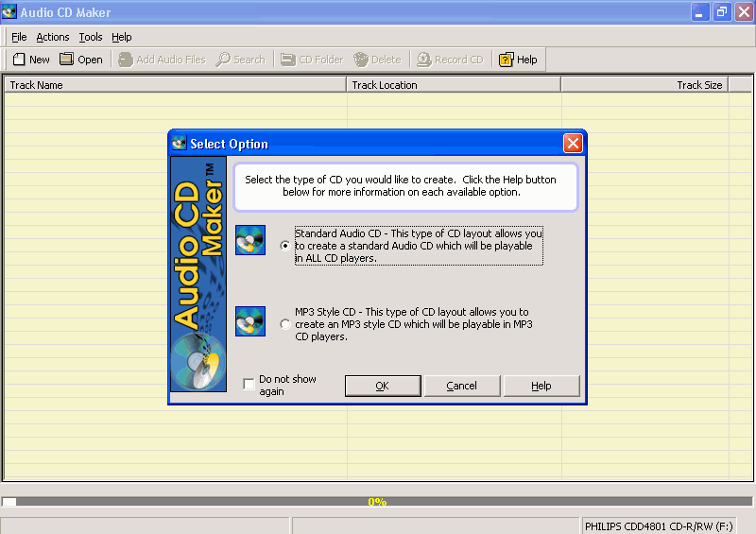This screenshot has width=756, height=534.
Task: Restore down the Audio CD Maker window
Action: click(722, 11)
